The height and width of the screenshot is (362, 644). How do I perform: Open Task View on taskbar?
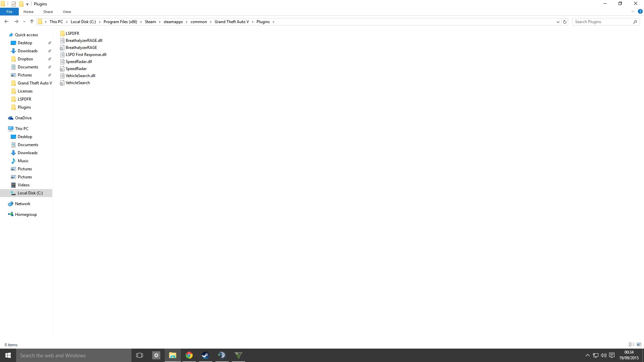coord(140,355)
